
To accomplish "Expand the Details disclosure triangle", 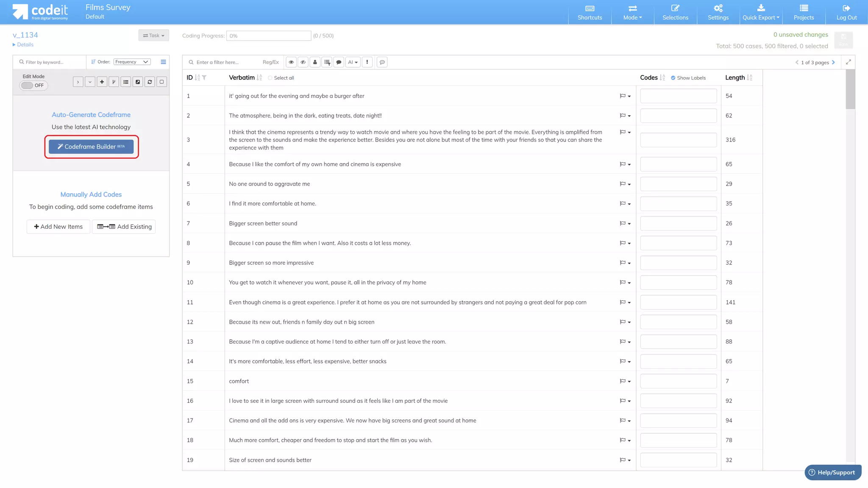I will coord(14,44).
